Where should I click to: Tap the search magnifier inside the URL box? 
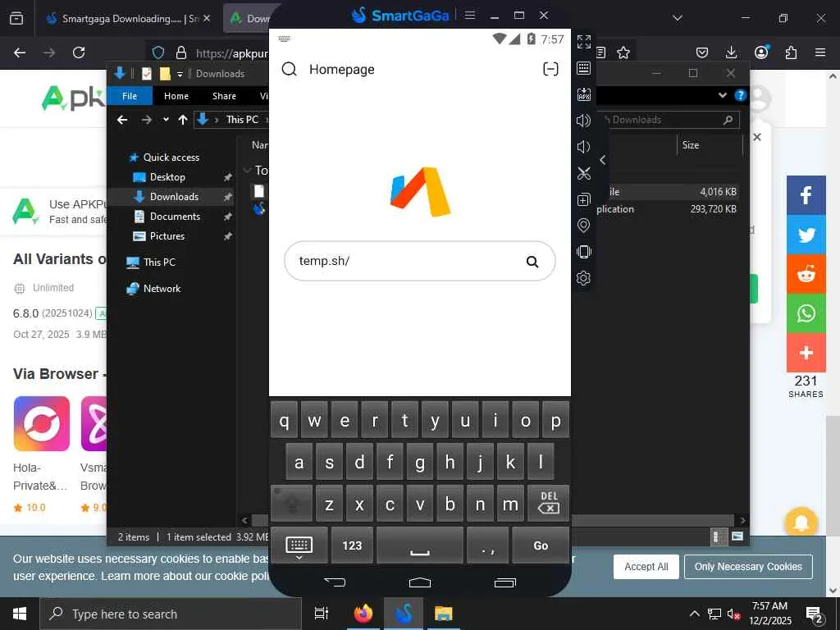pos(532,262)
